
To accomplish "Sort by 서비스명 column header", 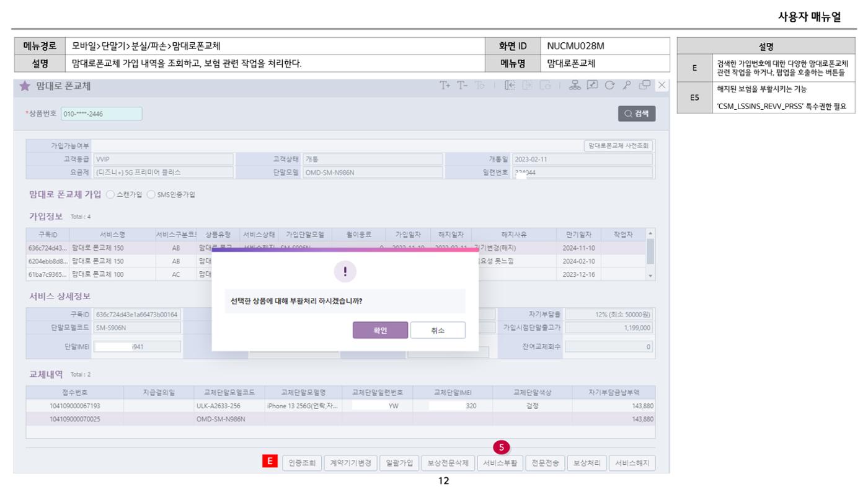I will pos(112,235).
